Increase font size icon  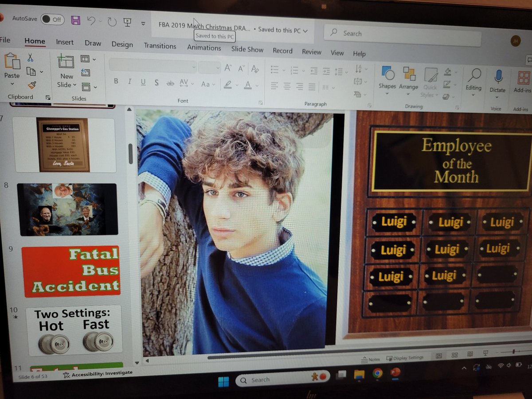click(228, 68)
